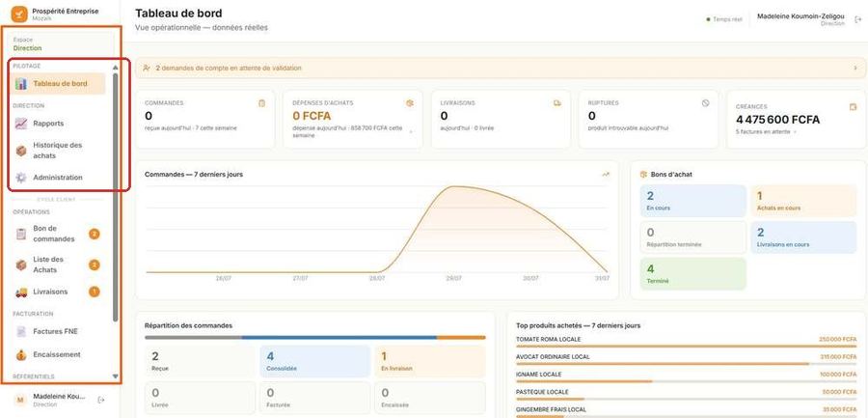Screen dimensions: 868x418
Task: Click the icon on Créances card
Action: [x=853, y=107]
